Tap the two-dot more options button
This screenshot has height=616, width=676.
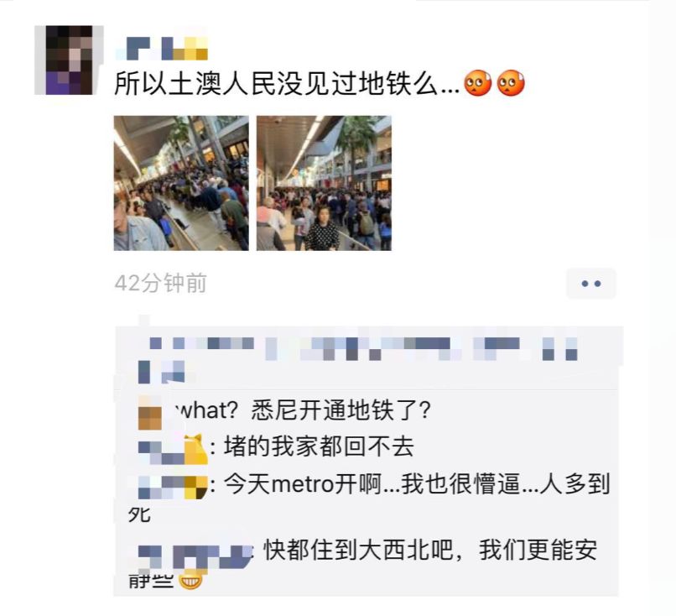(591, 284)
